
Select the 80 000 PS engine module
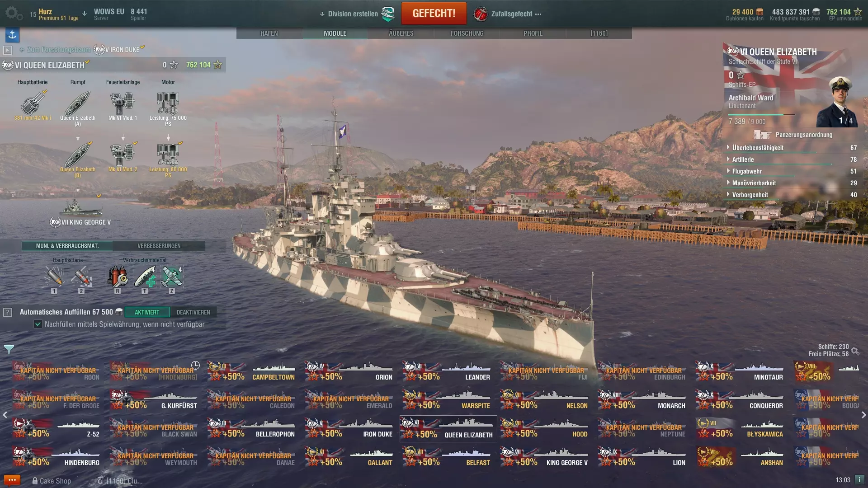[168, 159]
